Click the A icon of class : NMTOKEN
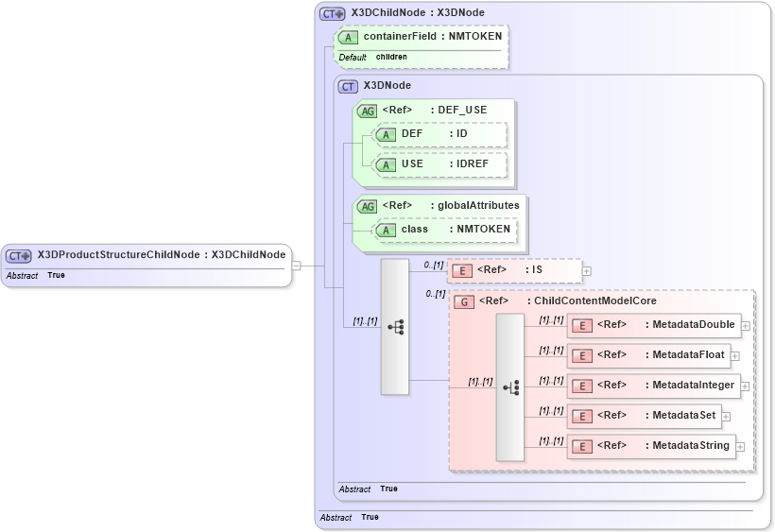 tap(386, 231)
